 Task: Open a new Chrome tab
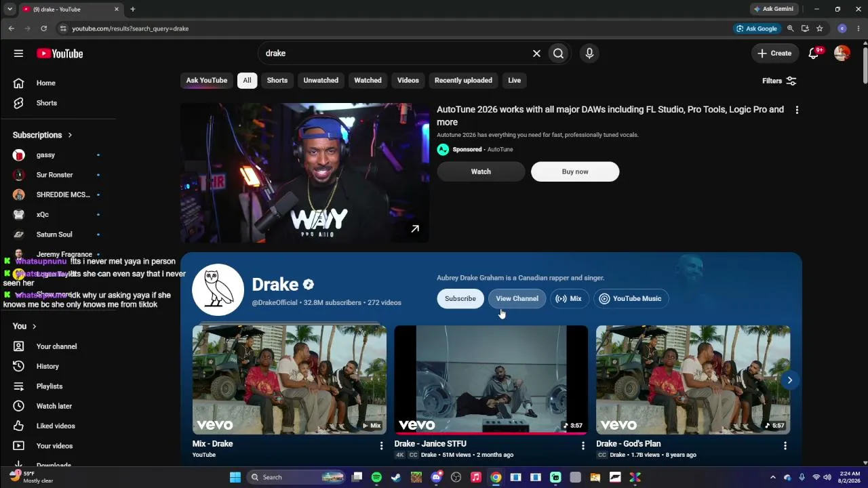[133, 9]
